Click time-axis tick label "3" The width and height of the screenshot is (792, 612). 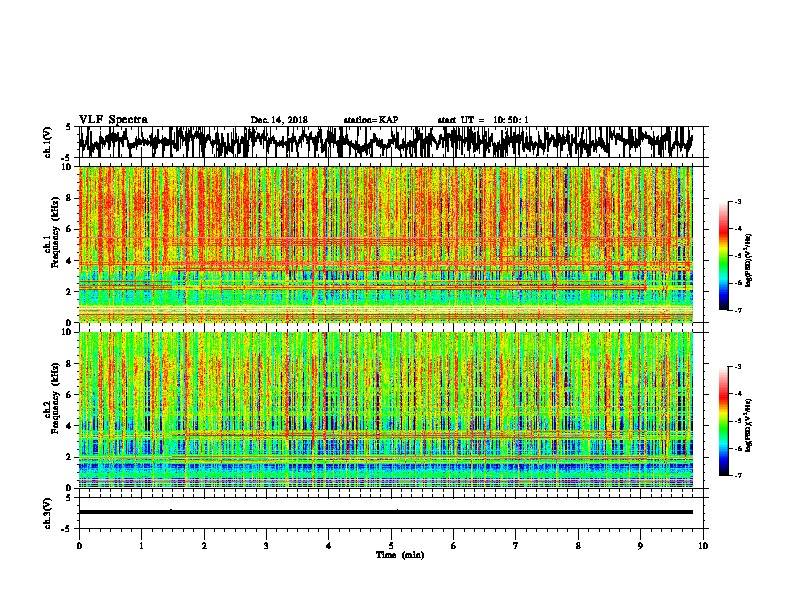click(x=266, y=546)
